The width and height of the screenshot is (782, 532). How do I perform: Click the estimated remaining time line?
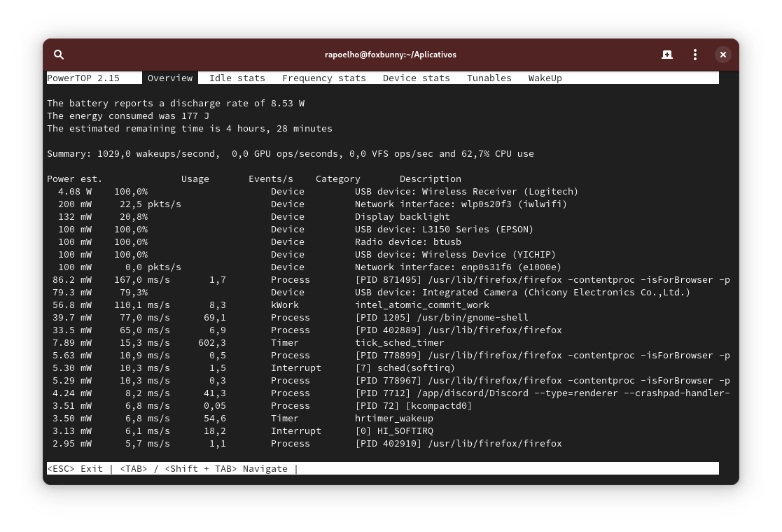pyautogui.click(x=190, y=128)
